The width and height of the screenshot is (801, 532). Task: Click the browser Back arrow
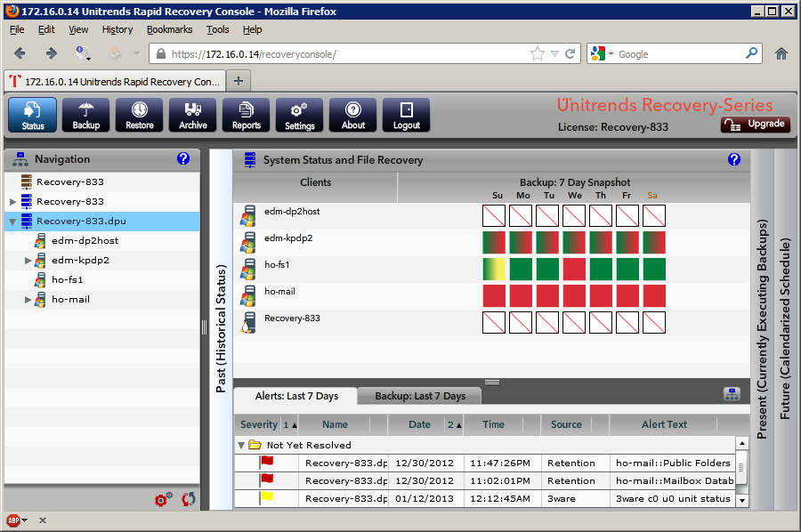[x=20, y=53]
